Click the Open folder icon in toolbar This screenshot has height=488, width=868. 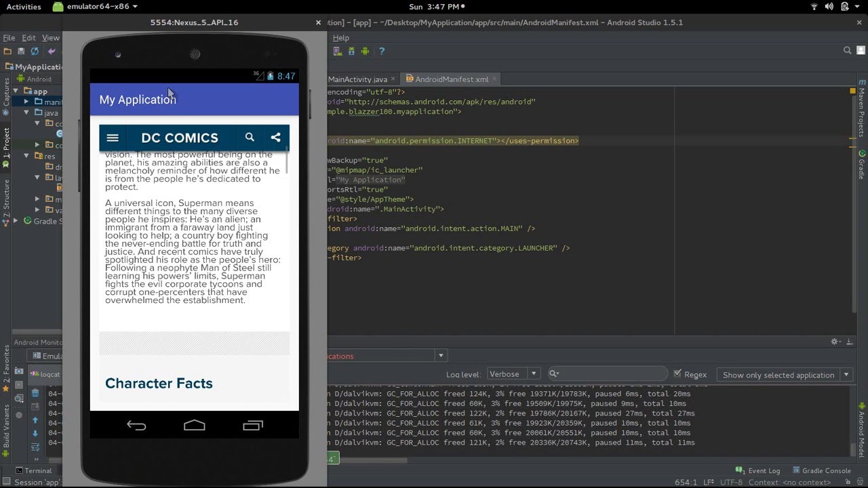(x=7, y=51)
